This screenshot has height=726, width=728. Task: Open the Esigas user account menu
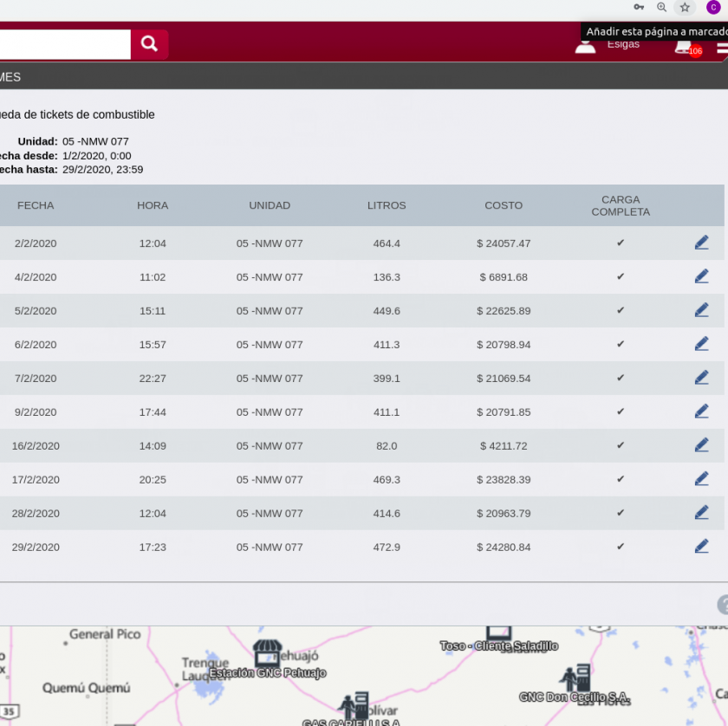(587, 44)
